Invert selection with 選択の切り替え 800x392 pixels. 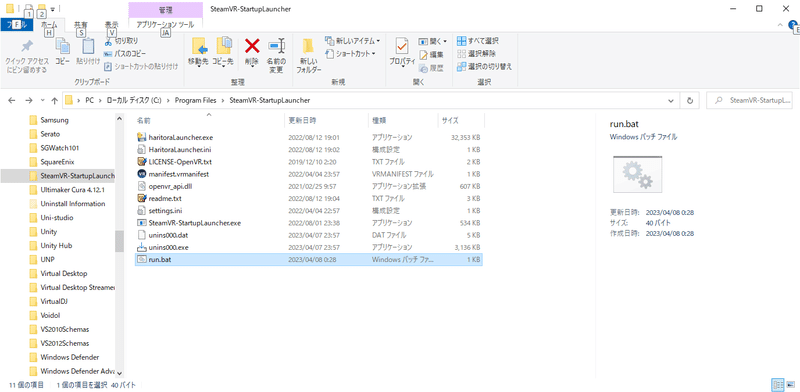[484, 66]
